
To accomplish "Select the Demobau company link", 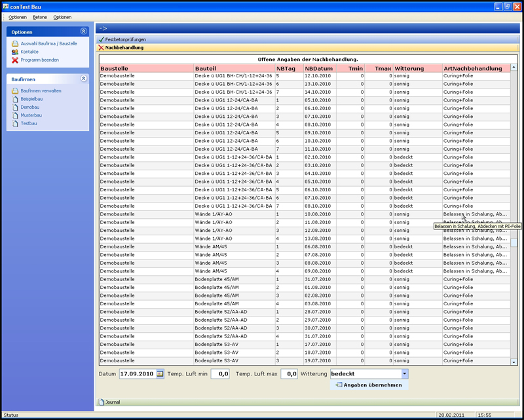I will point(30,107).
